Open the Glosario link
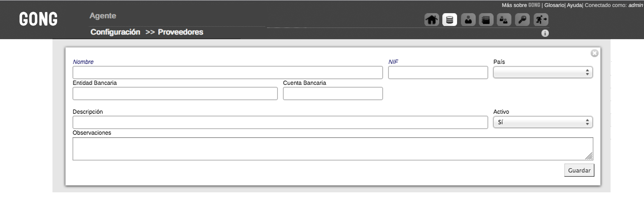This screenshot has height=202, width=644. 554,5
